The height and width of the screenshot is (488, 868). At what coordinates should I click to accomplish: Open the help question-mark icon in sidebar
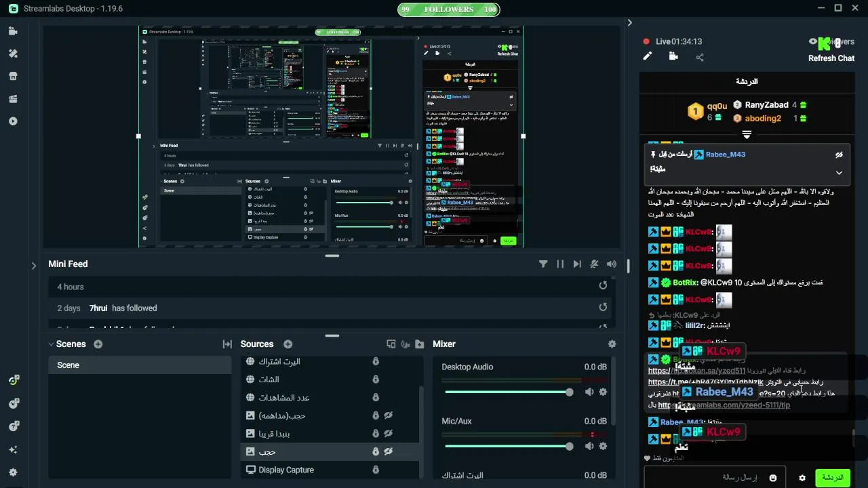(x=14, y=426)
